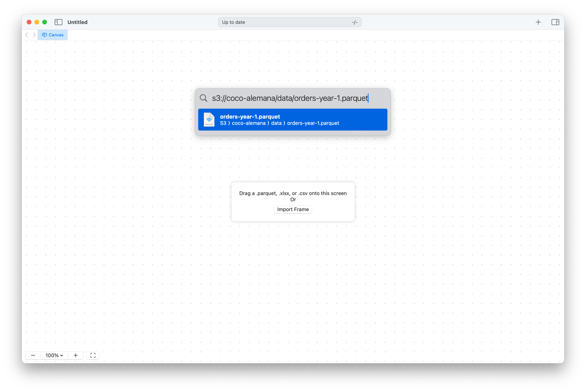
Task: Select the orders-year-1.parquet suggestion
Action: tap(292, 120)
